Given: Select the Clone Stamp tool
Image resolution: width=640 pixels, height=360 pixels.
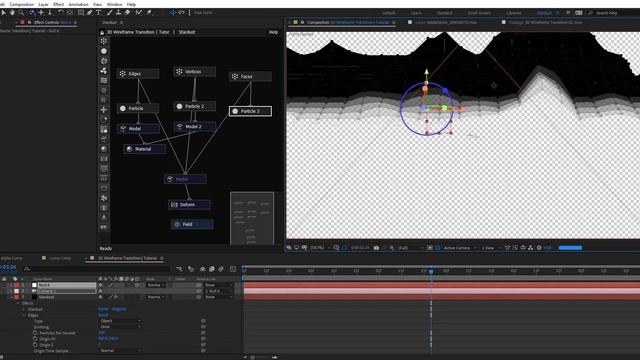Looking at the screenshot, I should click(118, 13).
